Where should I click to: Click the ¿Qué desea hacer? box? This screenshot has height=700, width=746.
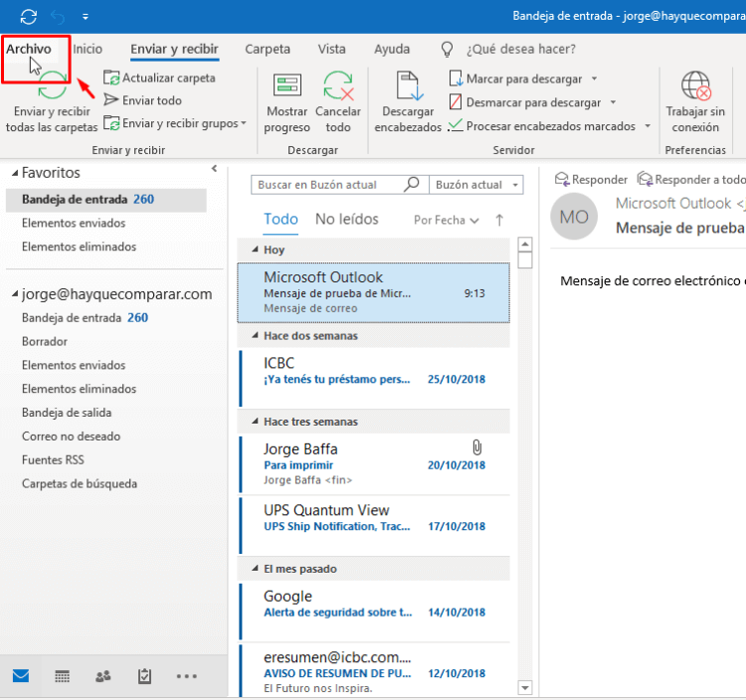pyautogui.click(x=521, y=49)
